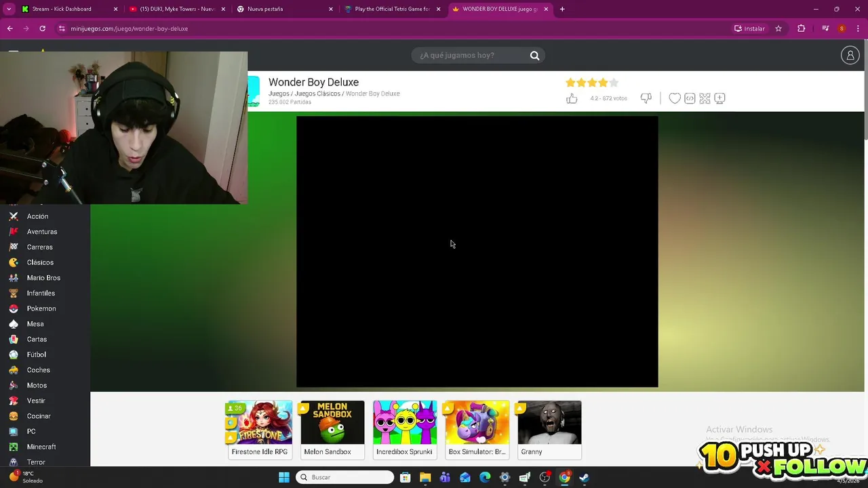The height and width of the screenshot is (488, 868).
Task: Open the Aventuras category
Action: coord(42,232)
